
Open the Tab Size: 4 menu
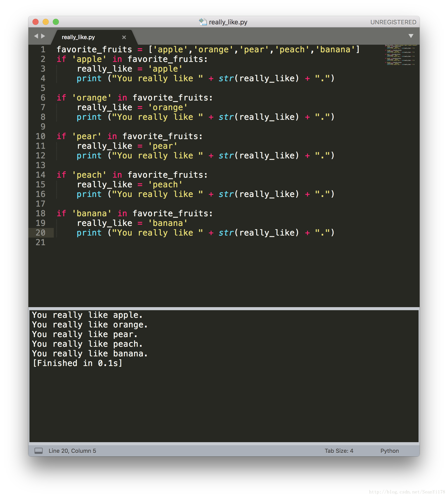339,451
